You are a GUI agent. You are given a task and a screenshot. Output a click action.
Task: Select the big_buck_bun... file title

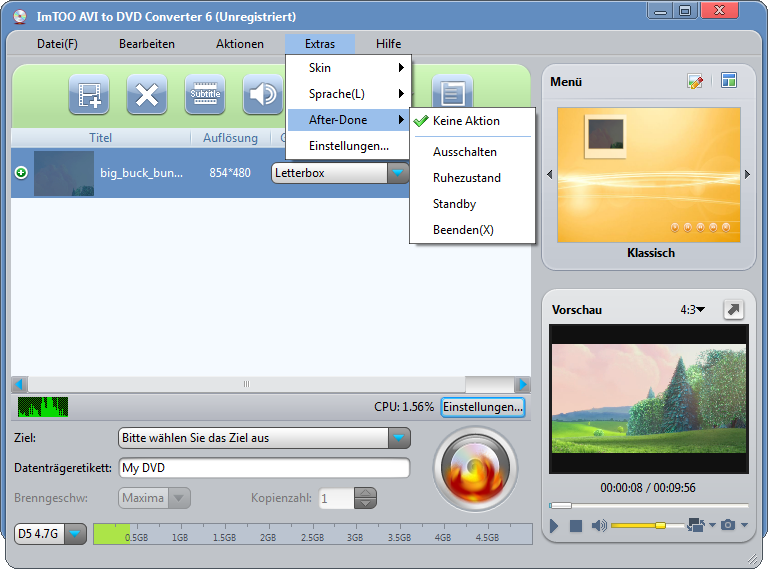pos(142,172)
